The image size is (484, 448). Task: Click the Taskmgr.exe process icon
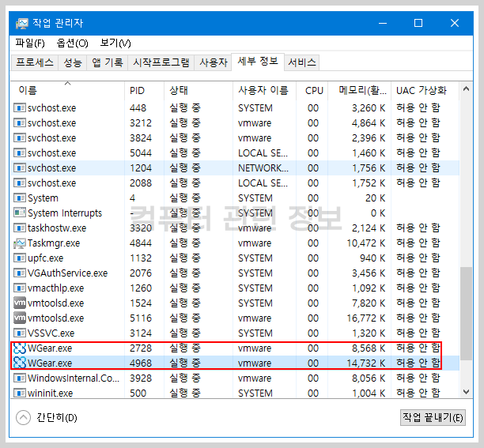point(20,243)
